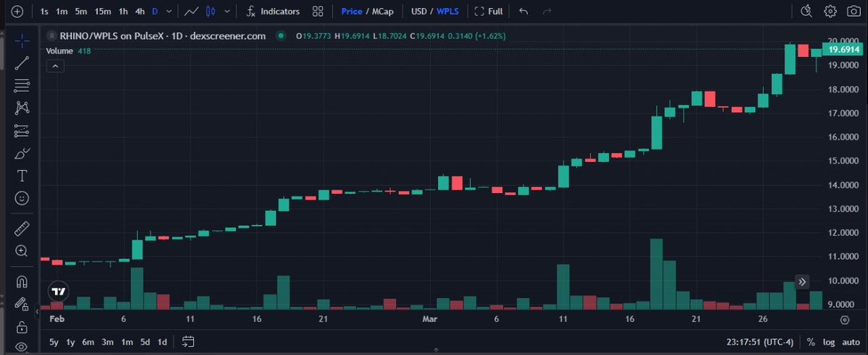
Task: Click the Volume indicator label
Action: click(59, 51)
